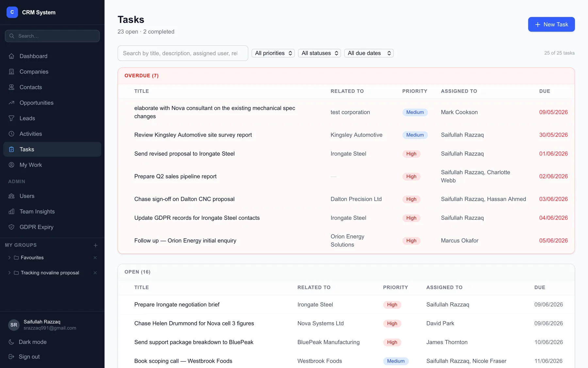
Task: Open the Leads page
Action: point(52,118)
